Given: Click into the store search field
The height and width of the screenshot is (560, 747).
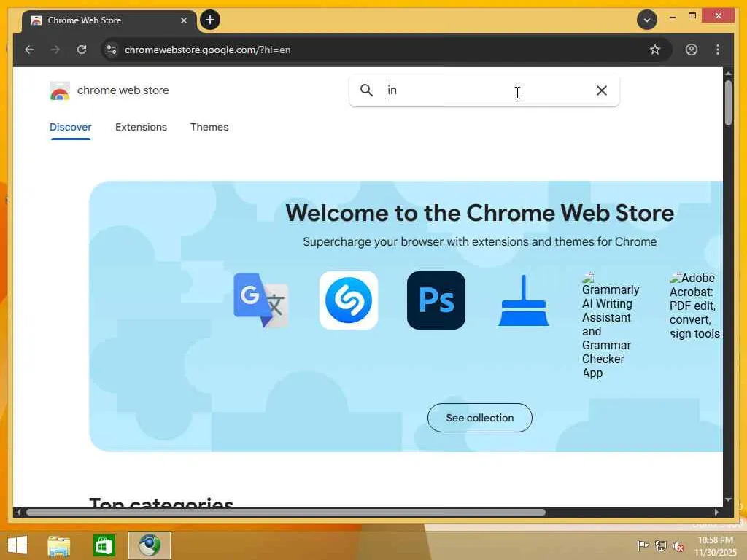Looking at the screenshot, I should point(484,90).
